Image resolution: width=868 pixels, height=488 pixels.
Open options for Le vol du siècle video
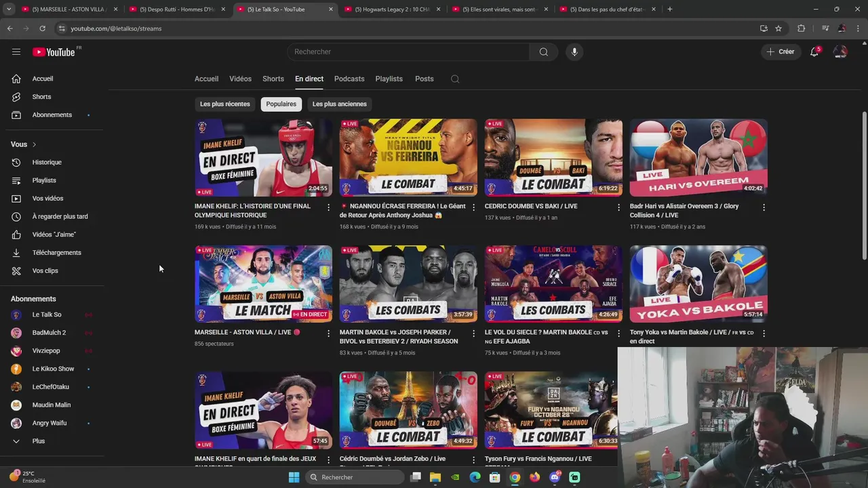coord(618,333)
